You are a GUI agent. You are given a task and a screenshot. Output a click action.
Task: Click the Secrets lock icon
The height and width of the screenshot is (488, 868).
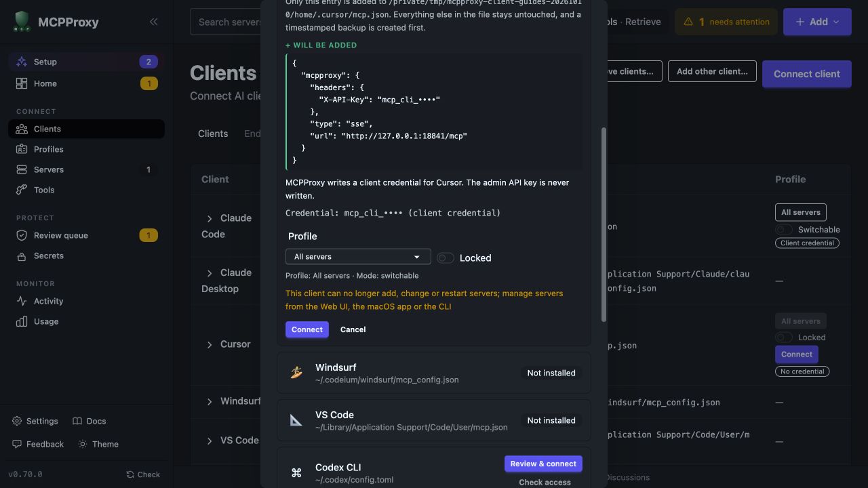[22, 256]
